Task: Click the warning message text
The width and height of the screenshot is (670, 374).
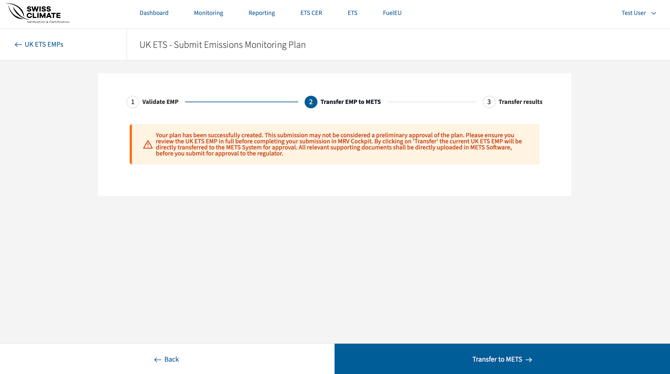Action: pos(338,144)
